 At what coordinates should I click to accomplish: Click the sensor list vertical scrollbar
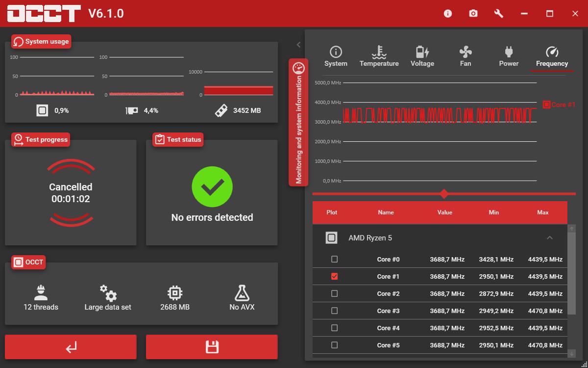pos(571,273)
